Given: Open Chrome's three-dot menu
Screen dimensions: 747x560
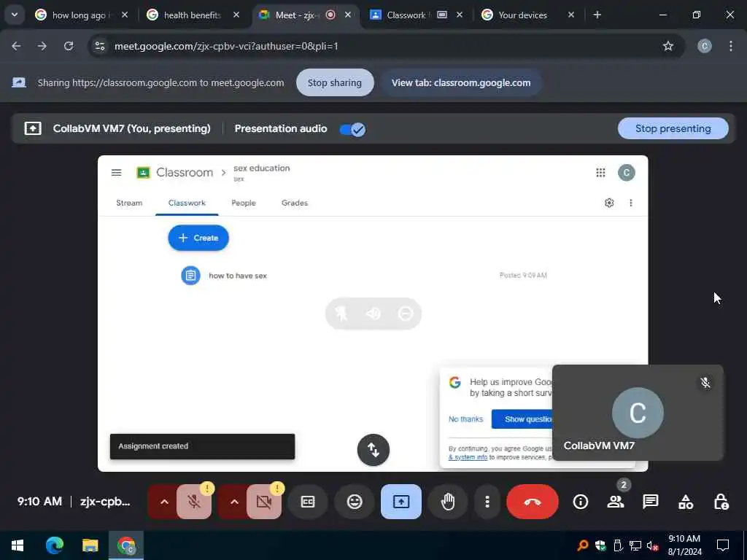Looking at the screenshot, I should coord(731,46).
